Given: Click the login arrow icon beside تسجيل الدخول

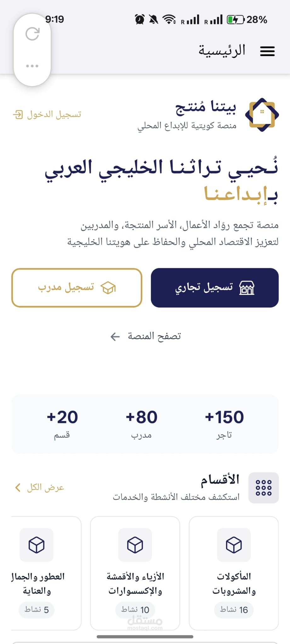Looking at the screenshot, I should 18,114.
